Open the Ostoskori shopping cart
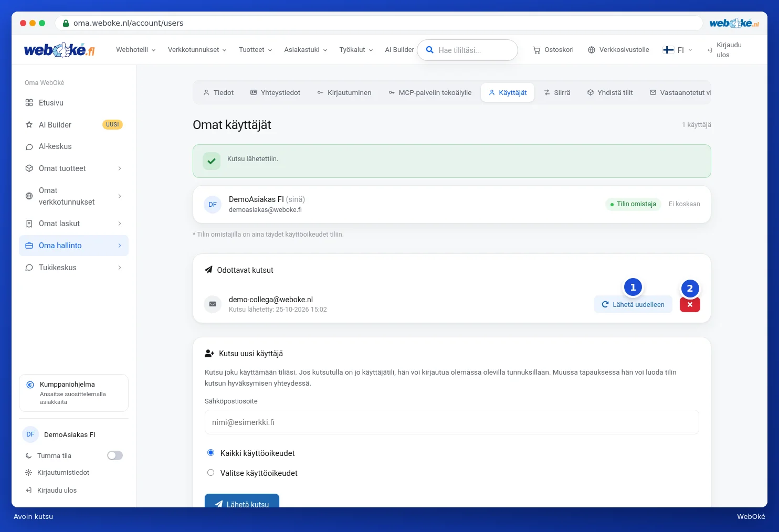This screenshot has height=532, width=779. click(553, 50)
